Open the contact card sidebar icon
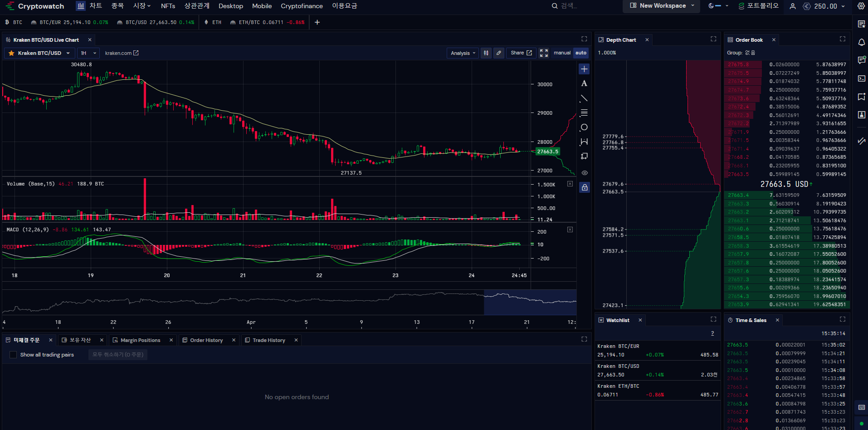Image resolution: width=868 pixels, height=430 pixels. point(862,115)
